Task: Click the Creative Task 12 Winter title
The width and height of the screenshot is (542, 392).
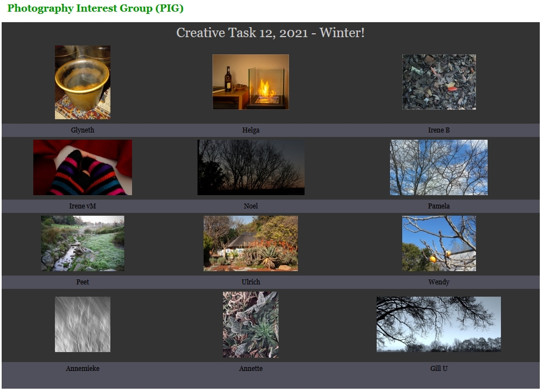Action: click(271, 33)
